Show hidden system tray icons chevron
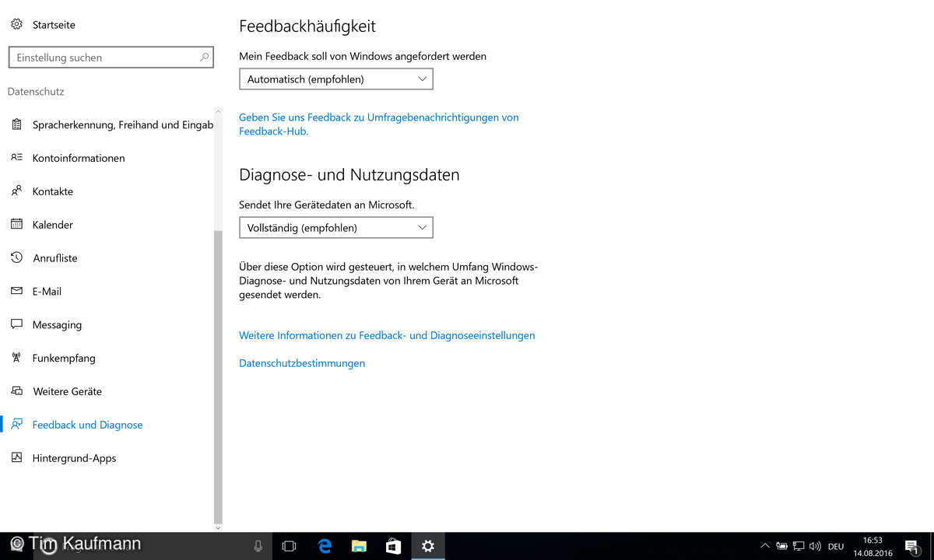 [765, 546]
